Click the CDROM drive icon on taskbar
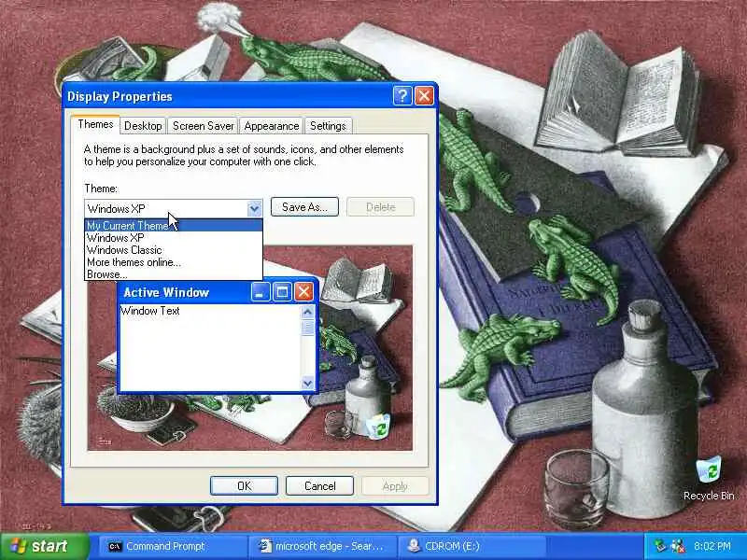This screenshot has height=560, width=747. (x=414, y=546)
